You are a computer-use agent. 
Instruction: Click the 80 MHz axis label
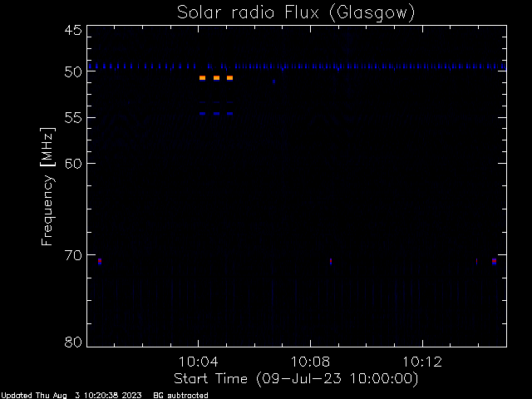point(73,342)
